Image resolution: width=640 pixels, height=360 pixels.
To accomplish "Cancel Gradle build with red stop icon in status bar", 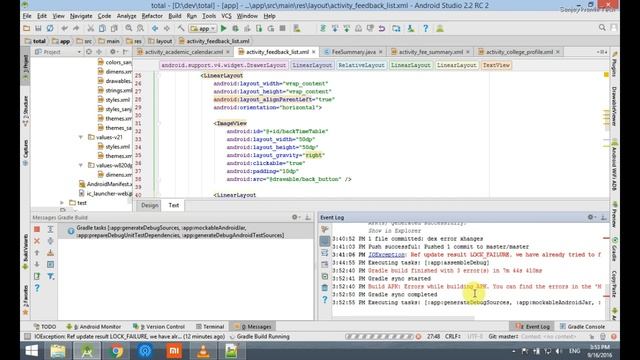I will (418, 337).
